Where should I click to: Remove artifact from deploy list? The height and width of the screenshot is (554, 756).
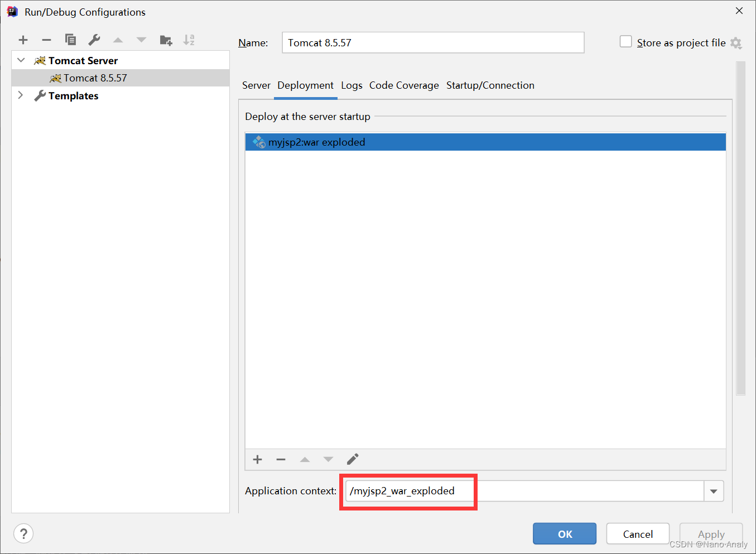click(281, 459)
